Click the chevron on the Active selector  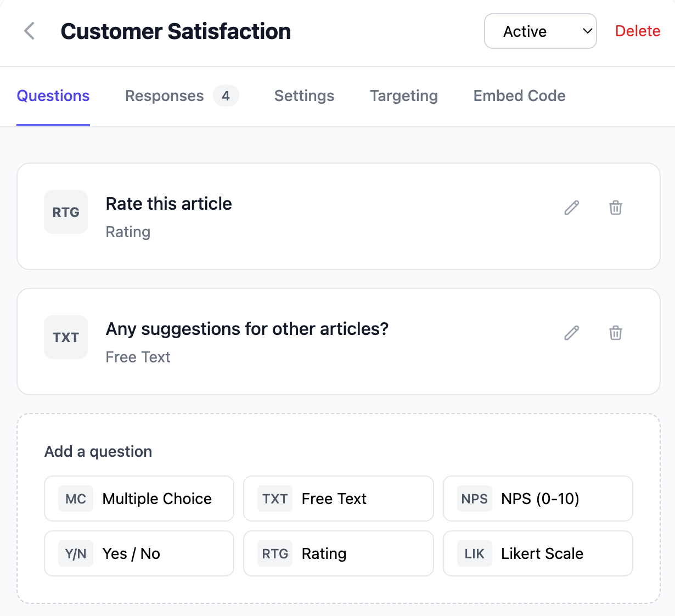tap(586, 31)
